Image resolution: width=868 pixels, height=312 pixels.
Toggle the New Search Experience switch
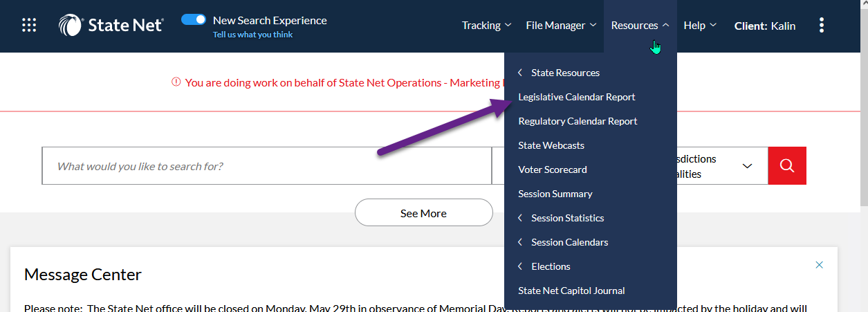coord(194,20)
